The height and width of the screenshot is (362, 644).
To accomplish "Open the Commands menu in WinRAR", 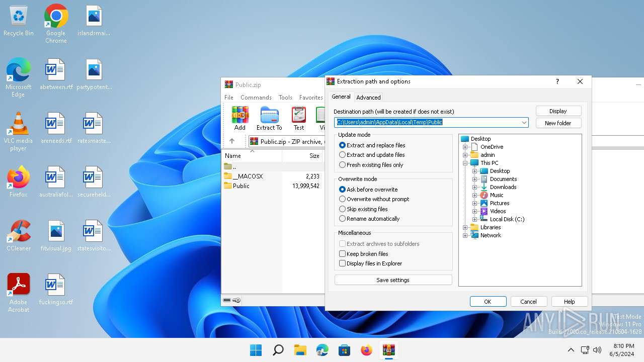I will pyautogui.click(x=256, y=98).
